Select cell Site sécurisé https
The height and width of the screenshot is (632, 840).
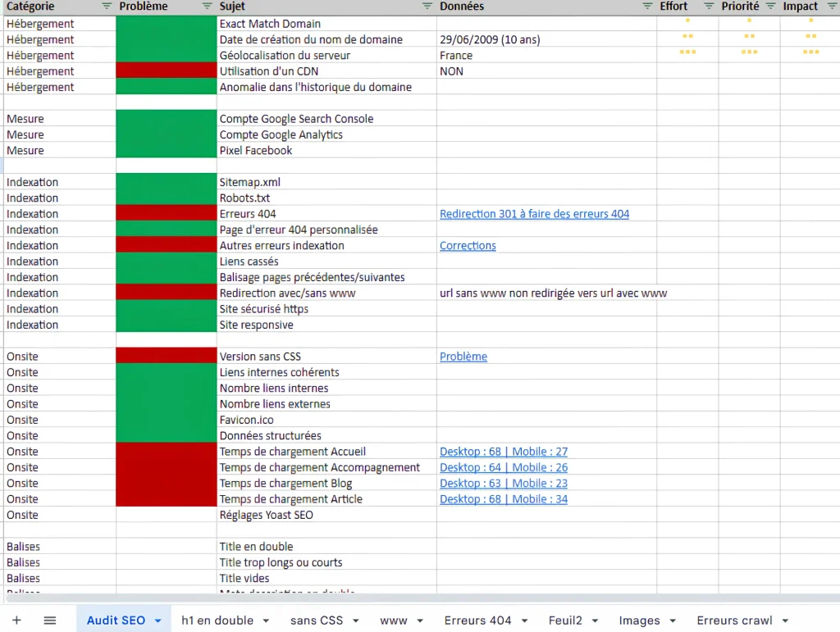(x=326, y=309)
